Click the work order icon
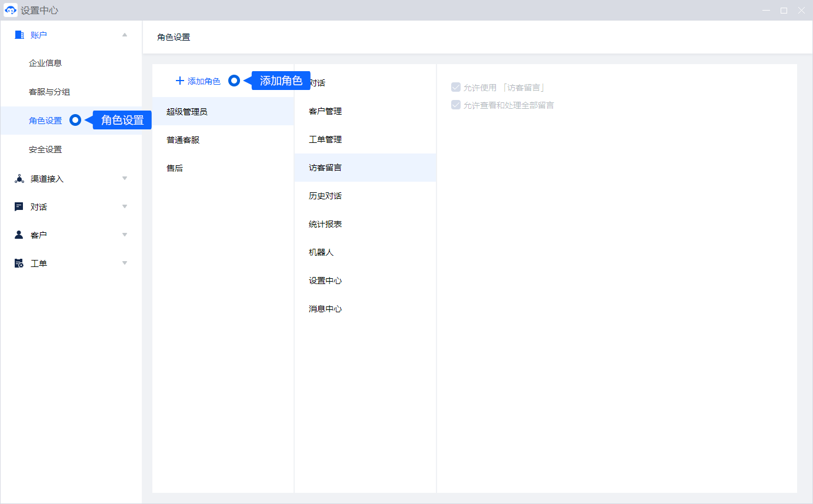Image resolution: width=813 pixels, height=504 pixels. tap(19, 263)
